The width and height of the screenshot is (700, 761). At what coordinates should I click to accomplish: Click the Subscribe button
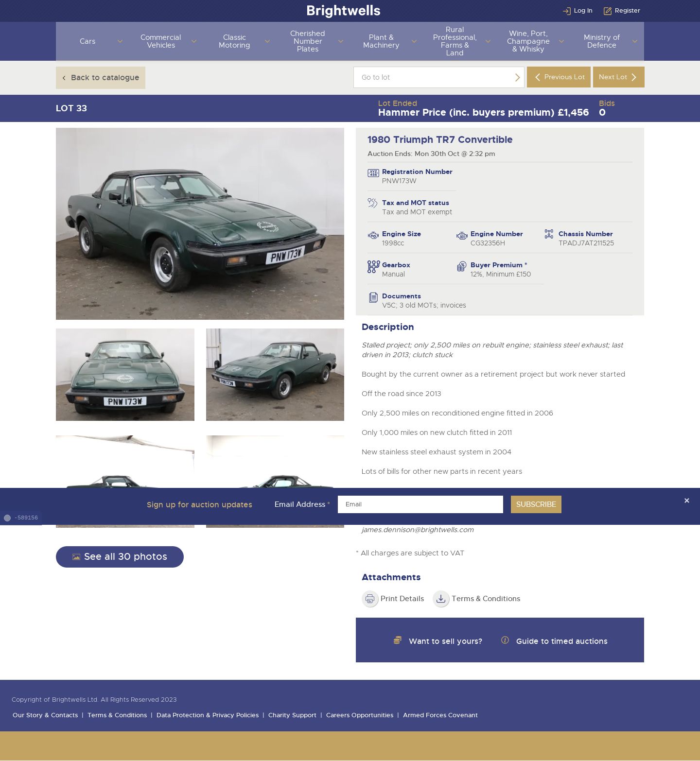(x=536, y=504)
